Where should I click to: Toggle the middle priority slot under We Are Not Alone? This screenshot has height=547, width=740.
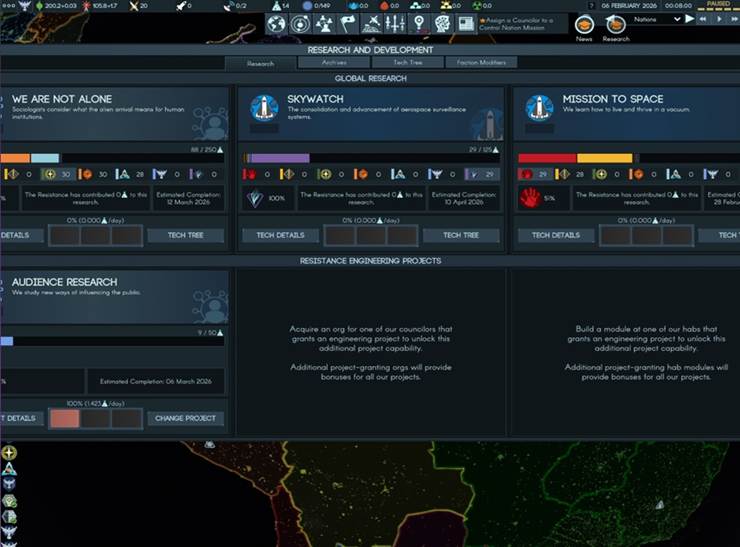95,235
